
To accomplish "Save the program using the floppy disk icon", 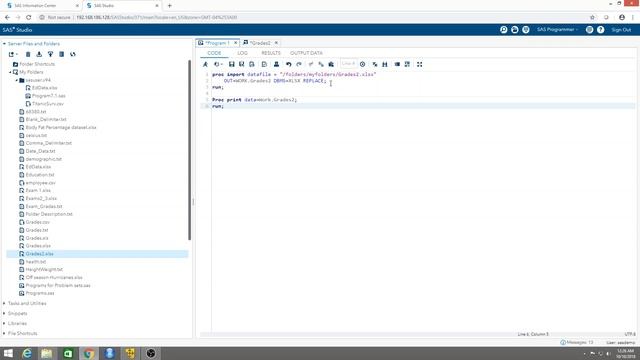I will tap(231, 64).
